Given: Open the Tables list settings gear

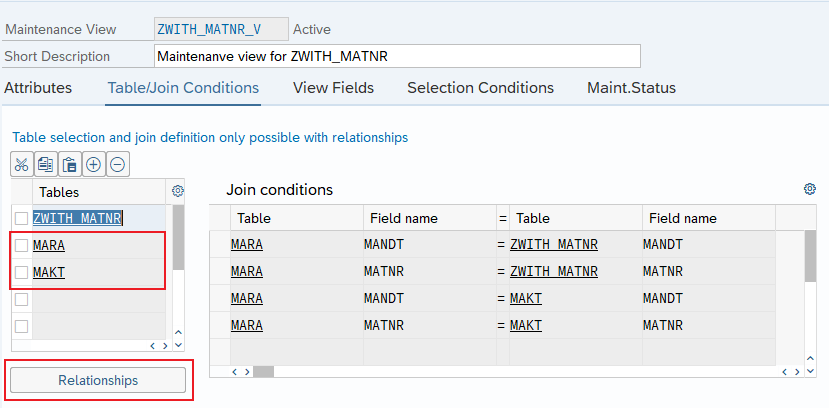Looking at the screenshot, I should tap(178, 191).
